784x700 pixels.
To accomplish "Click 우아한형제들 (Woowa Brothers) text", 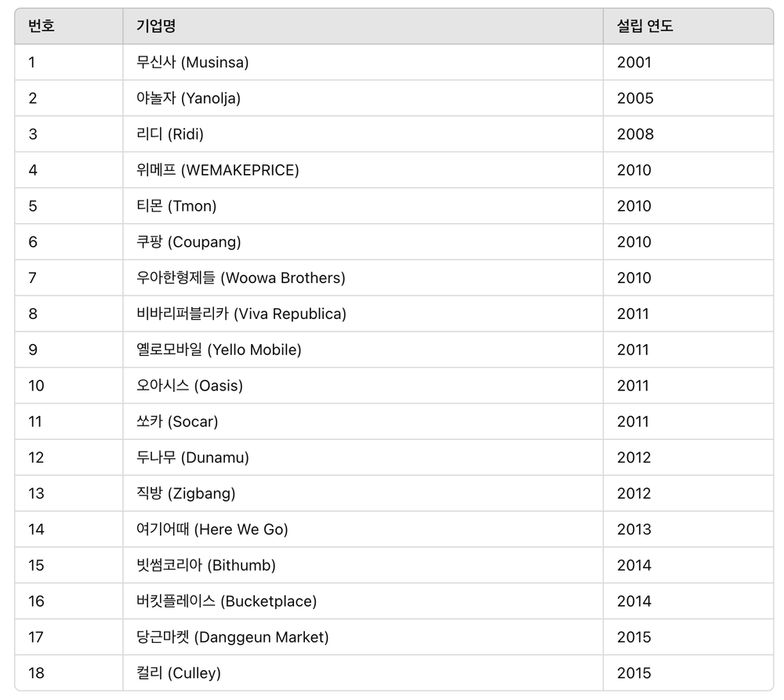I will (x=241, y=278).
